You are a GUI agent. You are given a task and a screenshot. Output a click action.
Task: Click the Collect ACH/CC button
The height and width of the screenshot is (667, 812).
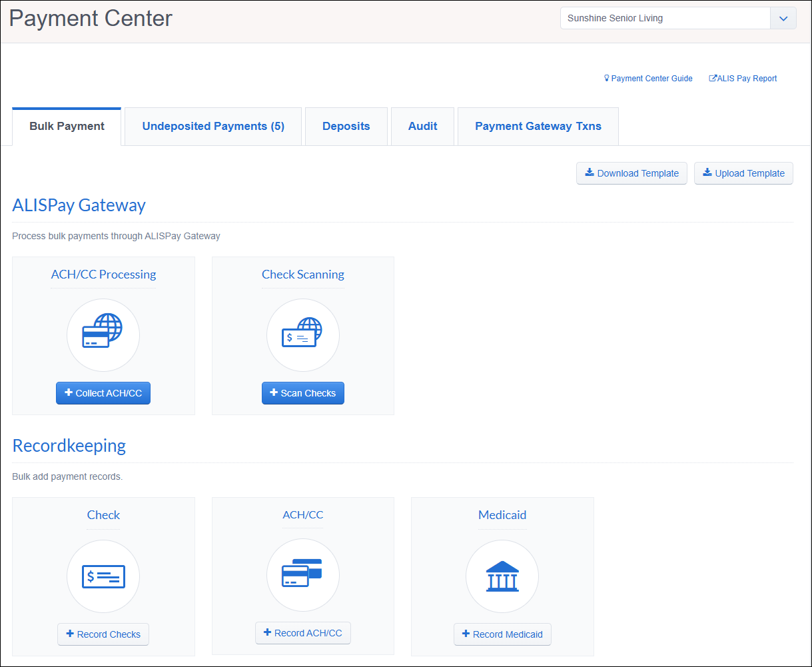[x=103, y=393]
